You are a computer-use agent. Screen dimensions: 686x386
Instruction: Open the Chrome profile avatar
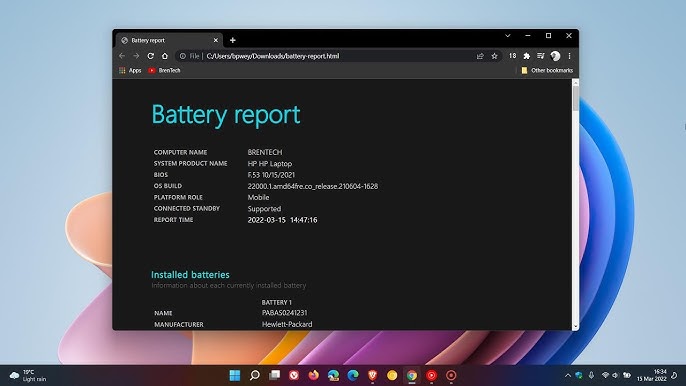[x=555, y=56]
